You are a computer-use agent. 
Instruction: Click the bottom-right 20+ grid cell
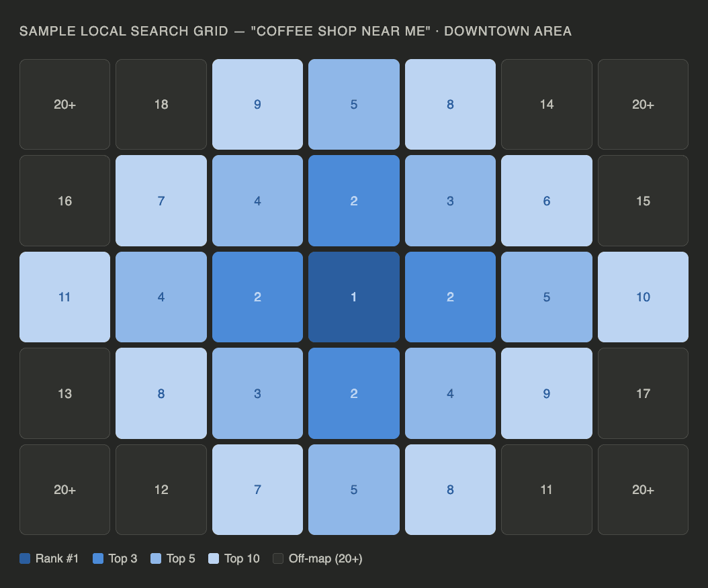(643, 489)
